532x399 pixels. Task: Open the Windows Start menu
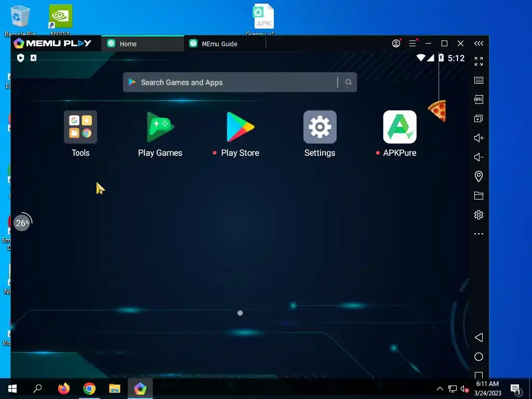click(x=12, y=389)
